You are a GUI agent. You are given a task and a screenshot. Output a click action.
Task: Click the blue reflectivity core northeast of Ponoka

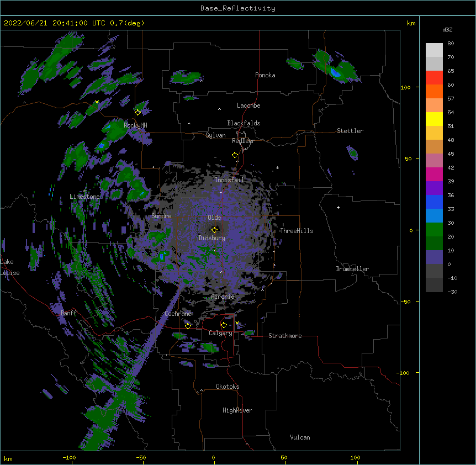pos(335,72)
